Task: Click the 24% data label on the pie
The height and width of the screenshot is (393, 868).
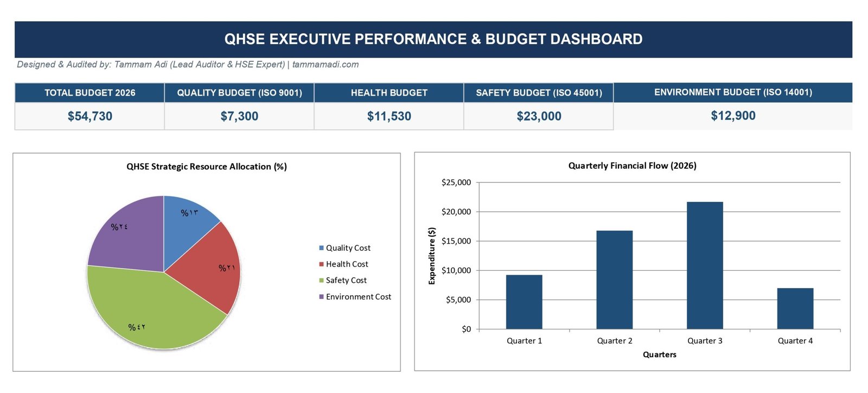Action: [x=119, y=227]
